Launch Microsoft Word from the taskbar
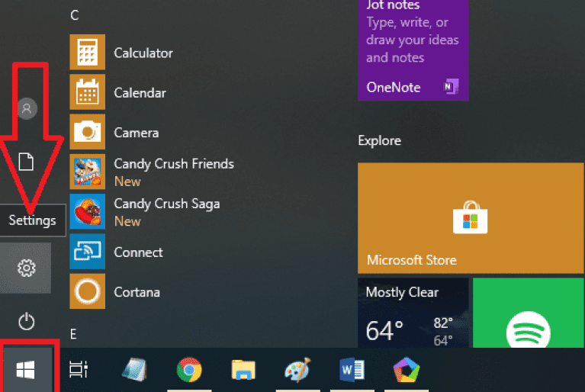Screen dimensions: 585x392 pos(352,370)
